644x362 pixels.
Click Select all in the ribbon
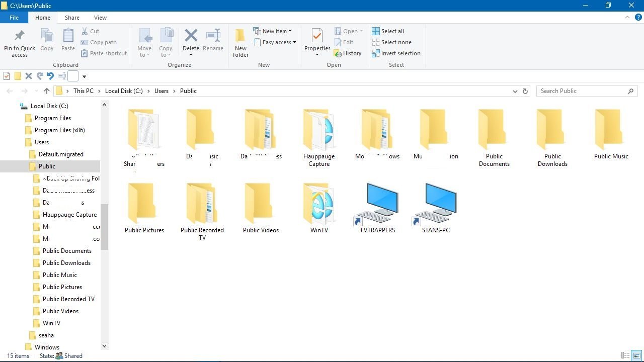pyautogui.click(x=388, y=31)
